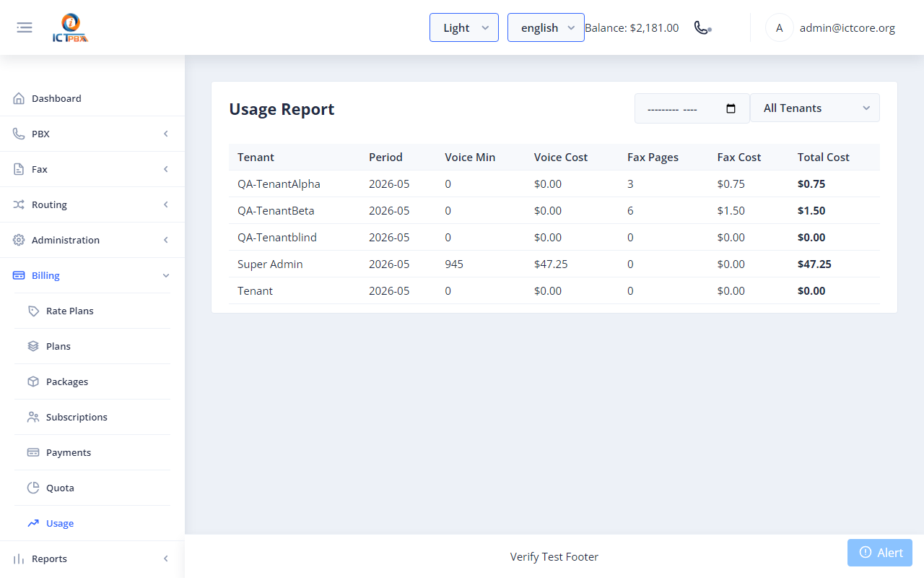Click the Plans layers icon
The height and width of the screenshot is (578, 924).
point(33,346)
